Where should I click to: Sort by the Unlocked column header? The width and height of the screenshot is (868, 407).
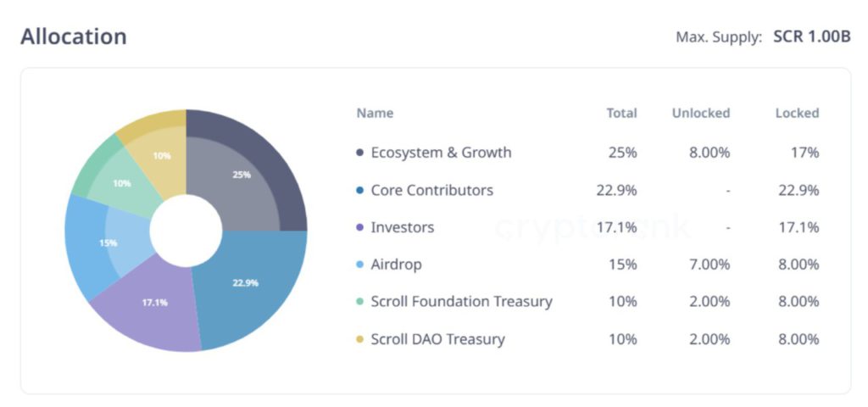pos(700,113)
